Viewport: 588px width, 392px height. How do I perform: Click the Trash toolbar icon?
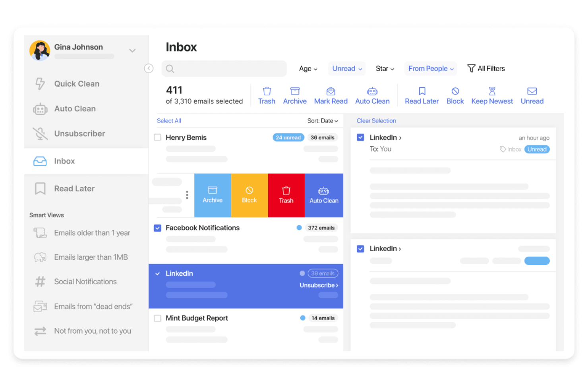point(267,95)
